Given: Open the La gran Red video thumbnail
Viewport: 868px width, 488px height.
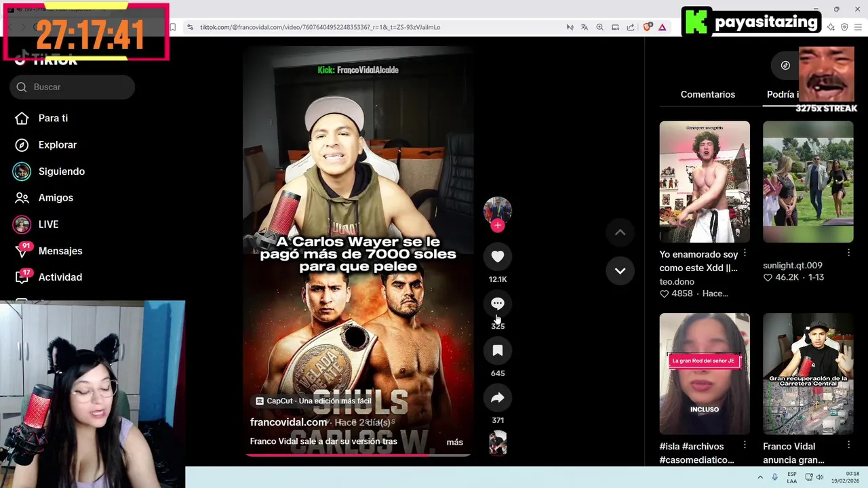Looking at the screenshot, I should coord(705,373).
